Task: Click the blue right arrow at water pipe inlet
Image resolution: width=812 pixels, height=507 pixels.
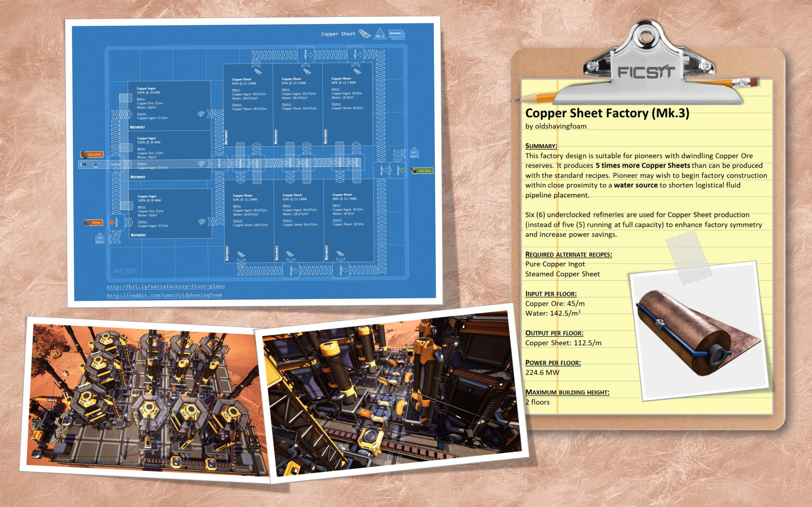Action: coord(84,164)
